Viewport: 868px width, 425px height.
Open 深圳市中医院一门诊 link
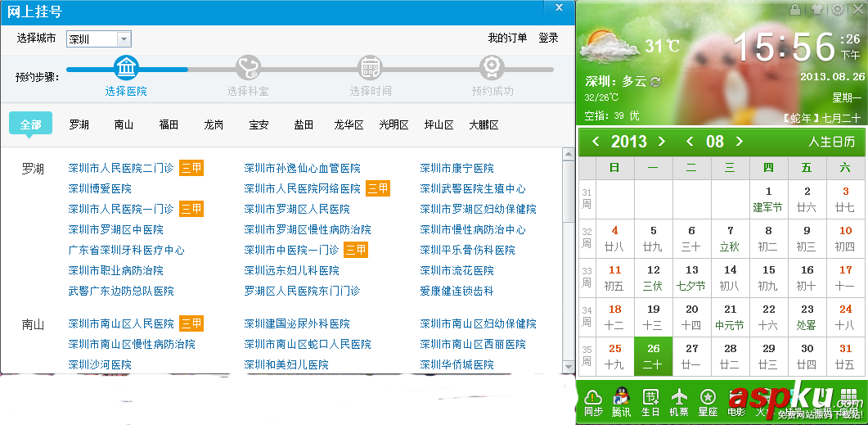(291, 250)
